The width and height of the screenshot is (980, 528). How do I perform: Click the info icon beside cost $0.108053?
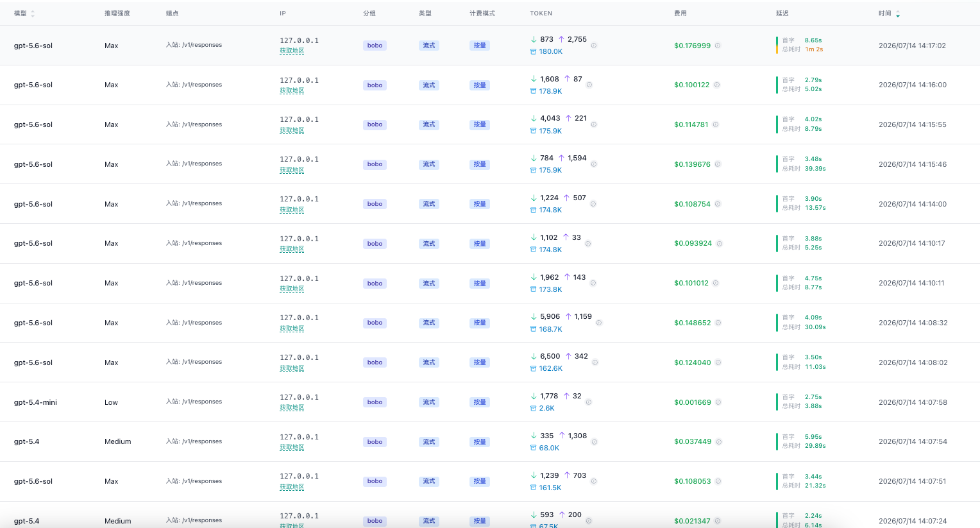718,481
